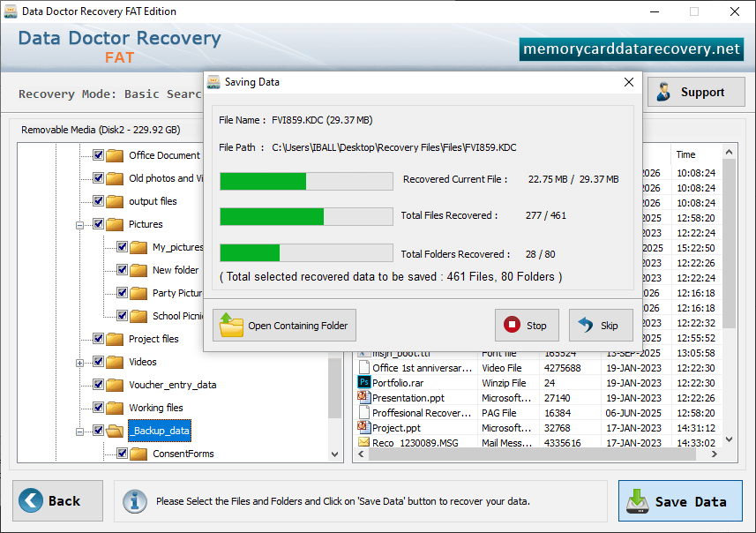Toggle the _Backup_data checkbox
The width and height of the screenshot is (756, 533).
[x=98, y=431]
